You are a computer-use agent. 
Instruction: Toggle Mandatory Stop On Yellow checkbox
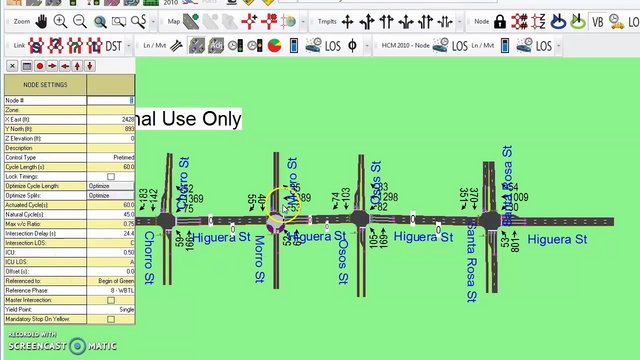[111, 319]
